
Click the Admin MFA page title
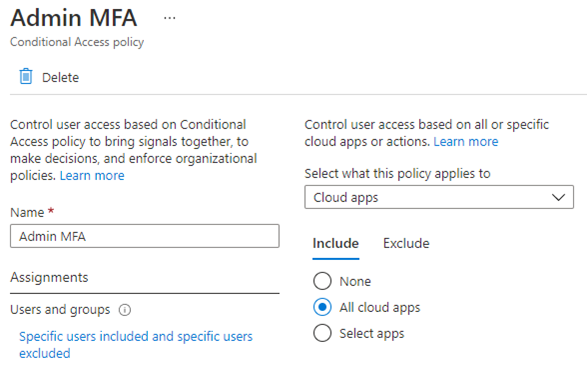(x=74, y=18)
